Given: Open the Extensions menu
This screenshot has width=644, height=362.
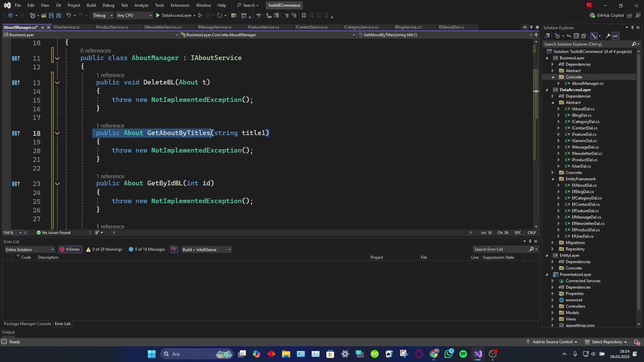Looking at the screenshot, I should pos(180,5).
